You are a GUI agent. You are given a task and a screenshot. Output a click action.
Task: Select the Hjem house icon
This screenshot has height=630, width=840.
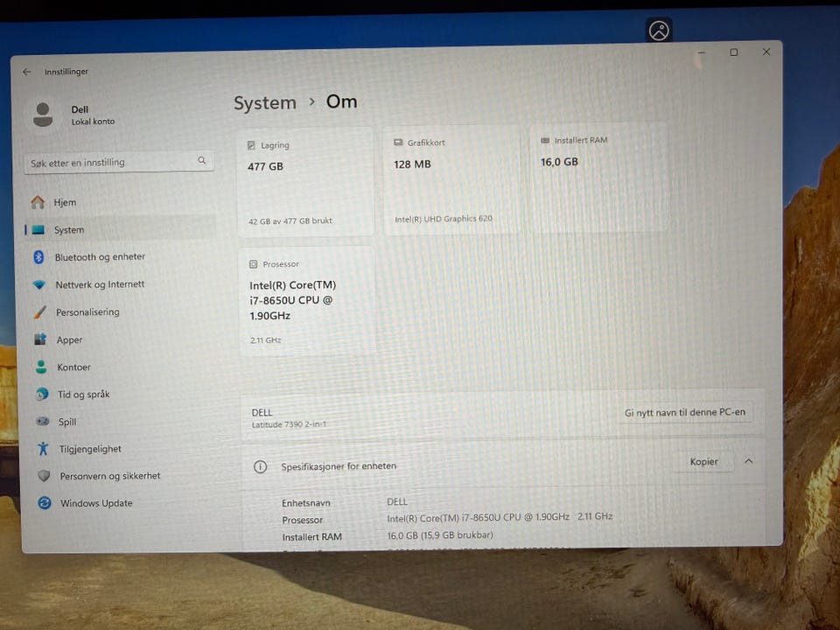coord(38,202)
